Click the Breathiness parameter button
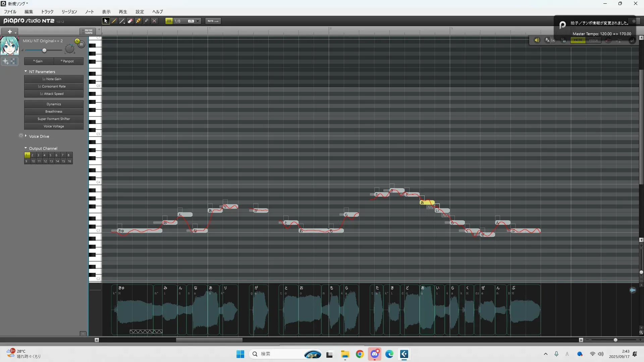Viewport: 644px width, 362px height. pos(54,112)
